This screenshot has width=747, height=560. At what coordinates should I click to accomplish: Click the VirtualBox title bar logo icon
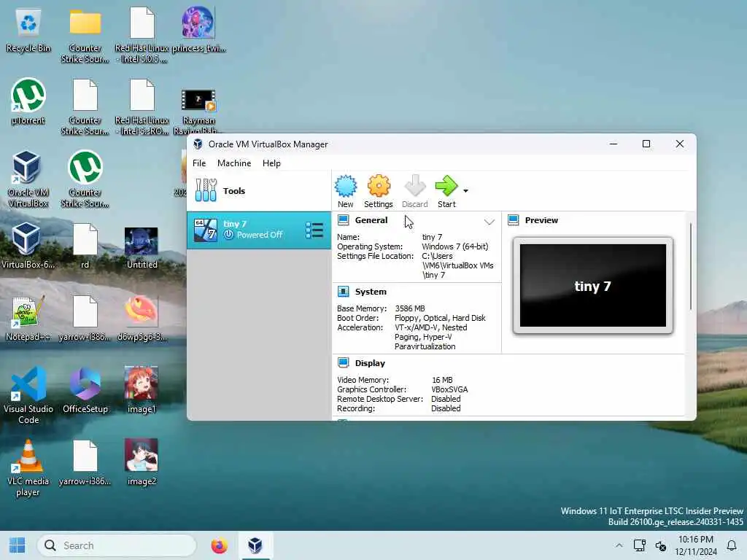pos(198,144)
